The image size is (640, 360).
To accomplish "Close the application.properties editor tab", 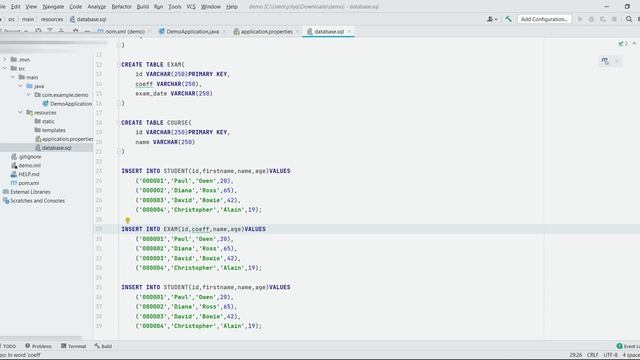I will pos(298,31).
